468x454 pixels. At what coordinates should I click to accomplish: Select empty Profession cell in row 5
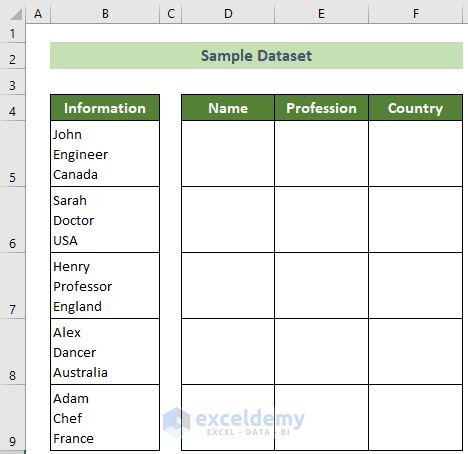pos(321,154)
